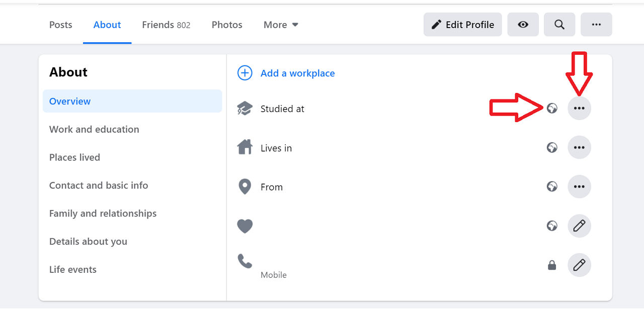644x310 pixels.
Task: Open the profile search magnifier icon
Action: [559, 25]
